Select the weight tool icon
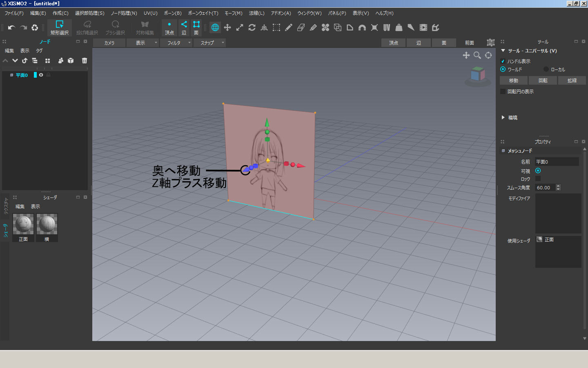 (x=399, y=27)
